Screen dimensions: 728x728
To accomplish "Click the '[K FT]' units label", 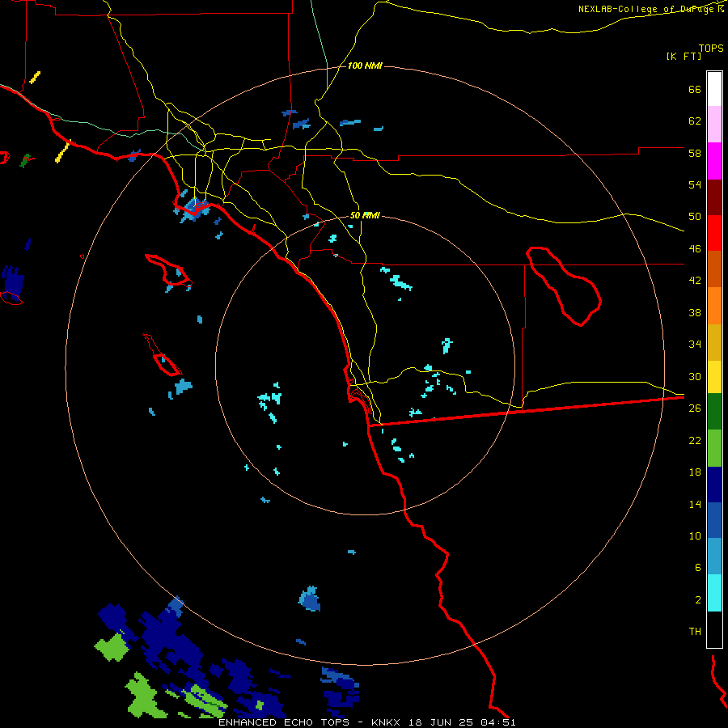I will click(684, 56).
